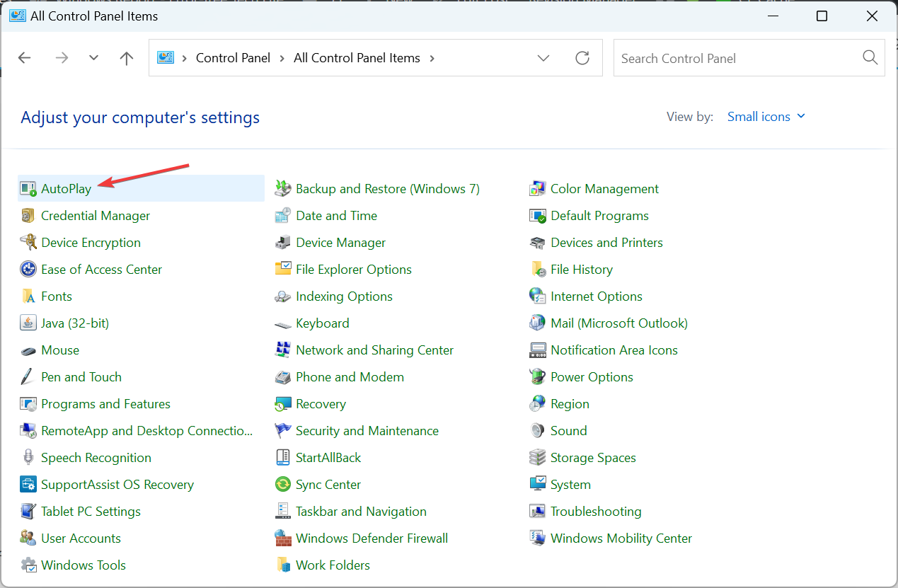Image resolution: width=898 pixels, height=588 pixels.
Task: Open the Devices and Printers link
Action: [606, 243]
